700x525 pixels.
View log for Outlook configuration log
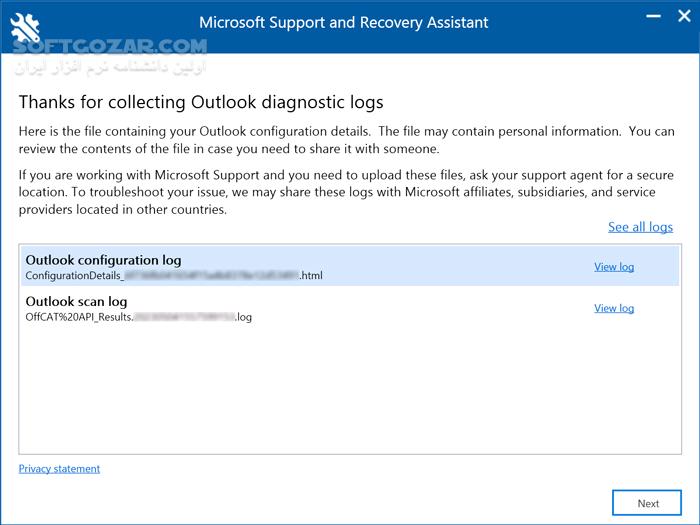point(614,267)
